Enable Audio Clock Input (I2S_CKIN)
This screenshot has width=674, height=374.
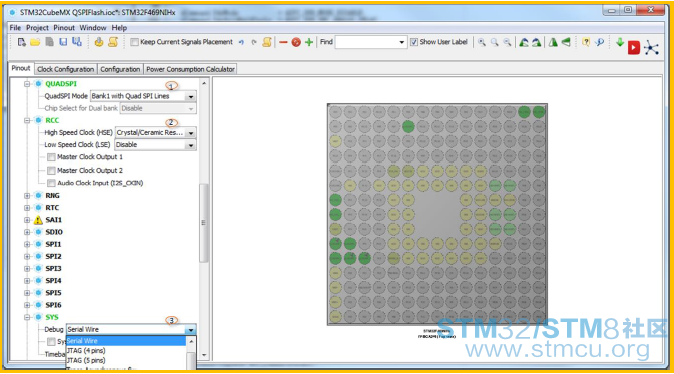[51, 183]
